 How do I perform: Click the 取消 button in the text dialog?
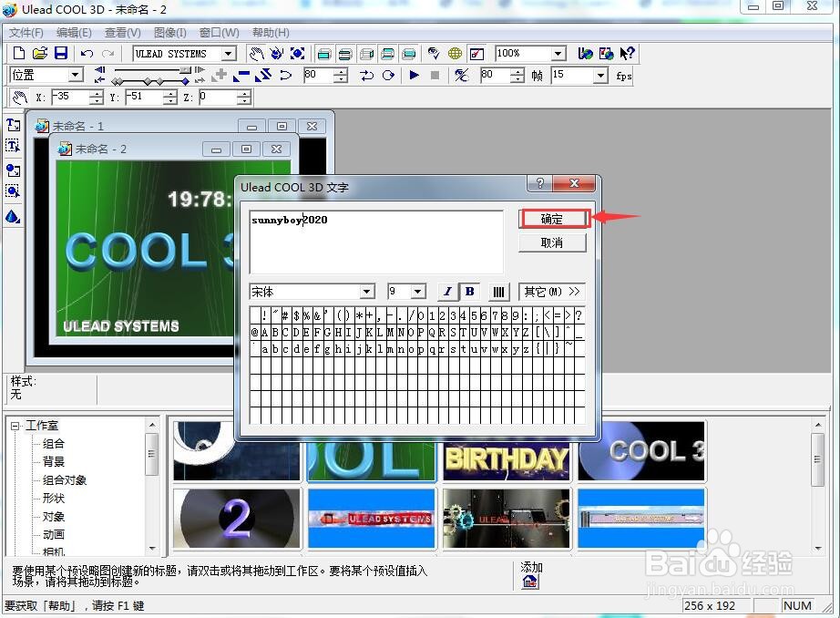click(x=552, y=242)
